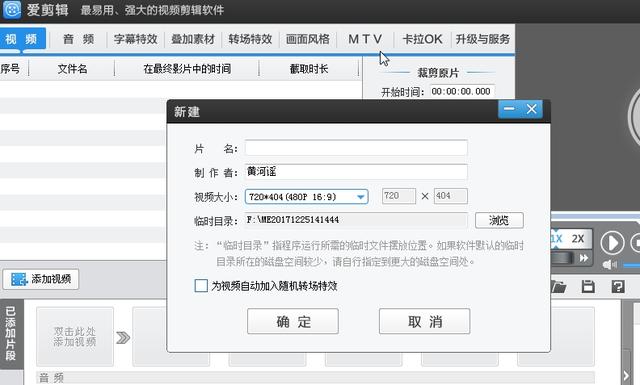This screenshot has width=640, height=385.
Task: Click the 已添加片段 side tab
Action: [11, 333]
